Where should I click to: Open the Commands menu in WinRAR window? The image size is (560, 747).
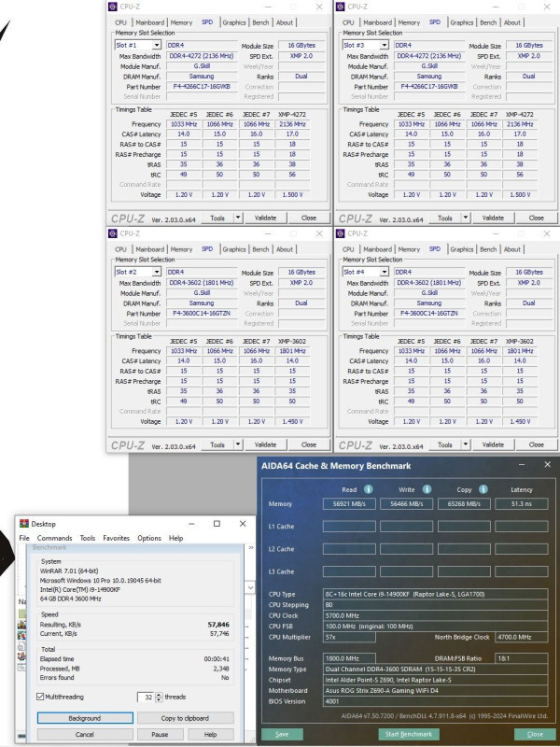[55, 538]
